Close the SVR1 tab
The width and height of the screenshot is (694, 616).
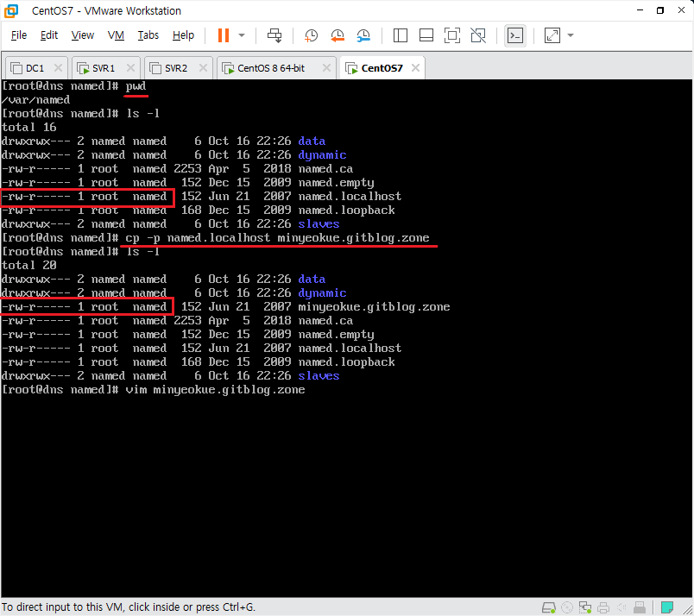click(x=130, y=67)
